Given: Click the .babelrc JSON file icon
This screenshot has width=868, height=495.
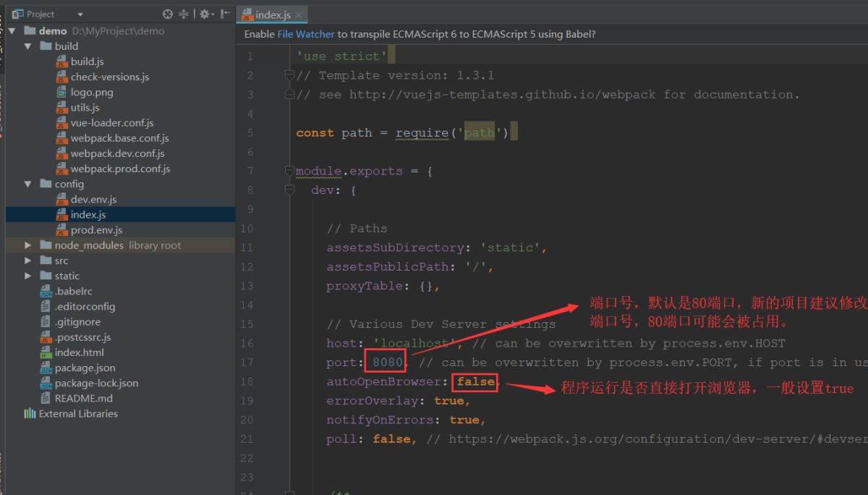Looking at the screenshot, I should point(46,291).
